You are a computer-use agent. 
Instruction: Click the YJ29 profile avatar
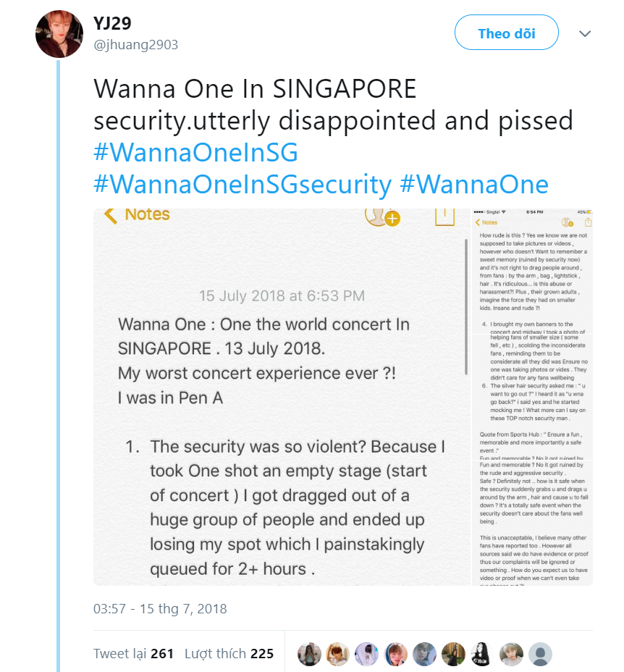(x=59, y=34)
